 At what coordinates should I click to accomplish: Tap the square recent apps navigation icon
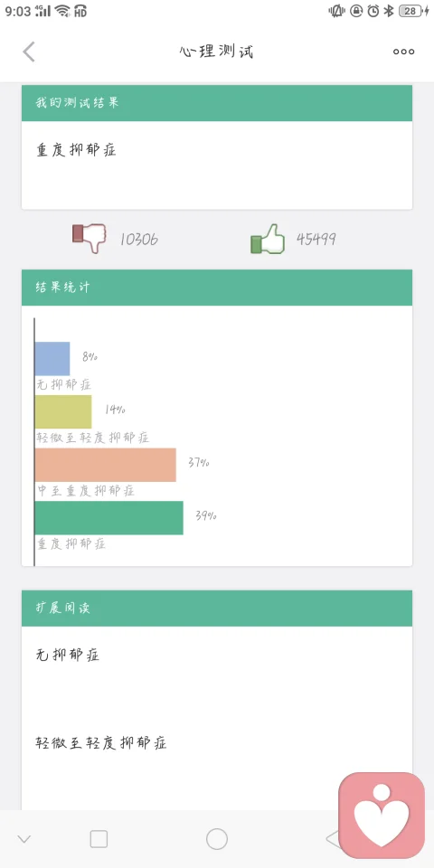coord(99,839)
